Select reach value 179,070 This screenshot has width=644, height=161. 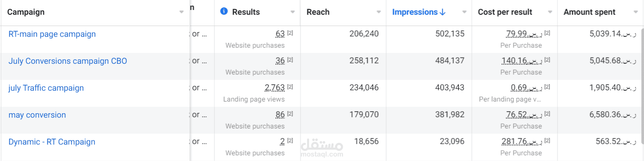pyautogui.click(x=364, y=115)
